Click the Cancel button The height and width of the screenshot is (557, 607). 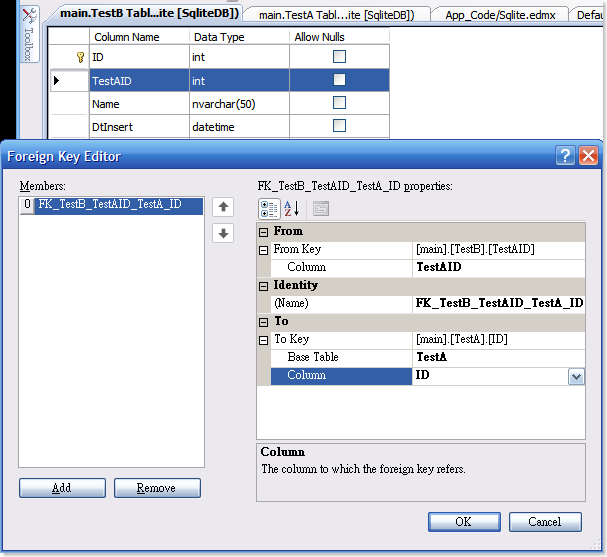545,522
